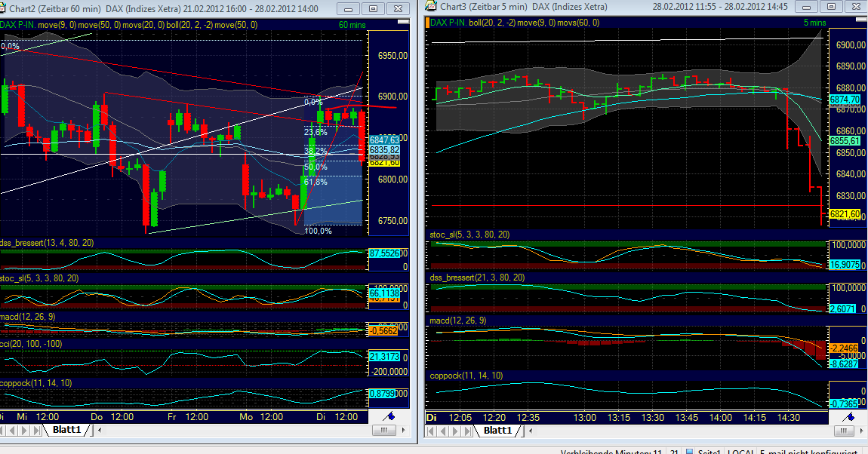
Task: Click the 14:30 time axis label in Chart3
Action: [788, 418]
